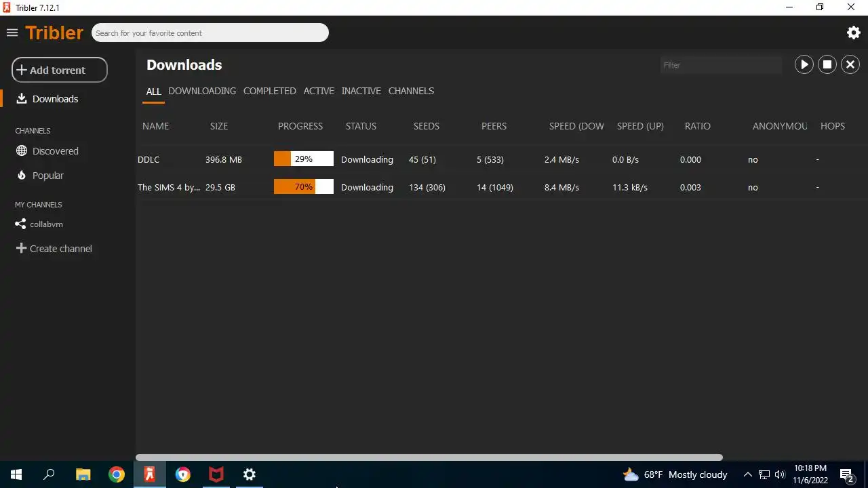Sort by PEERS column header
The width and height of the screenshot is (868, 488).
[x=494, y=126]
